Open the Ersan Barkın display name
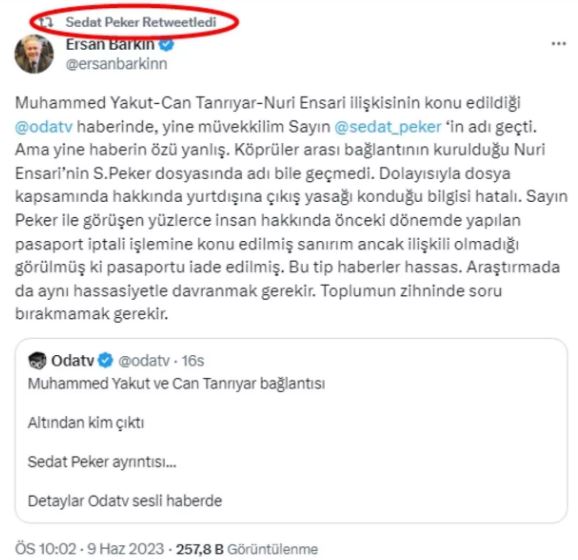This screenshot has width=578, height=560. [110, 45]
